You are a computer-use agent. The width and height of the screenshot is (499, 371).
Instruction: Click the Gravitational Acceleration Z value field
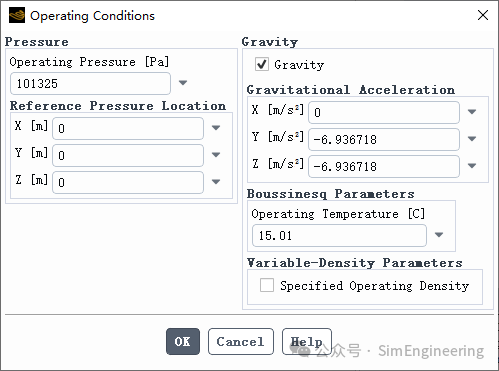[384, 166]
